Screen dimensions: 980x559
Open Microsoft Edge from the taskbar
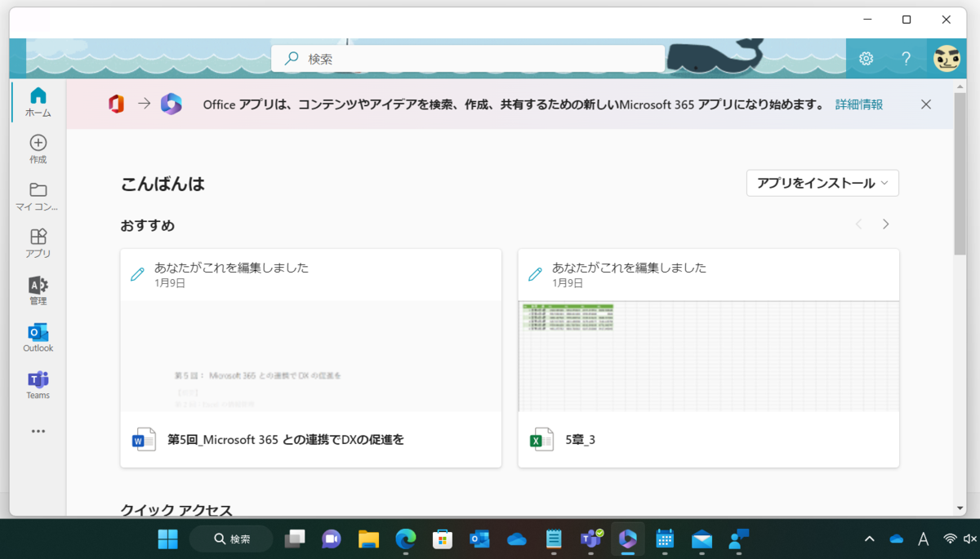pos(405,539)
